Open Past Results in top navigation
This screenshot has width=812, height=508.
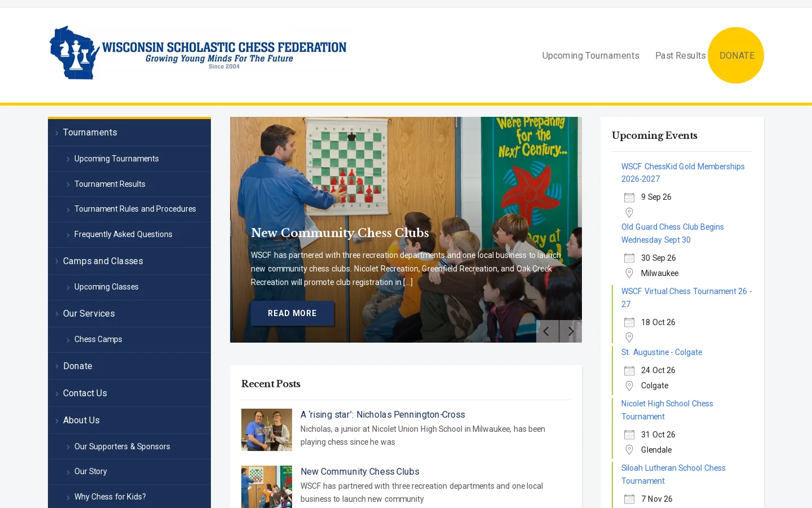(x=680, y=55)
